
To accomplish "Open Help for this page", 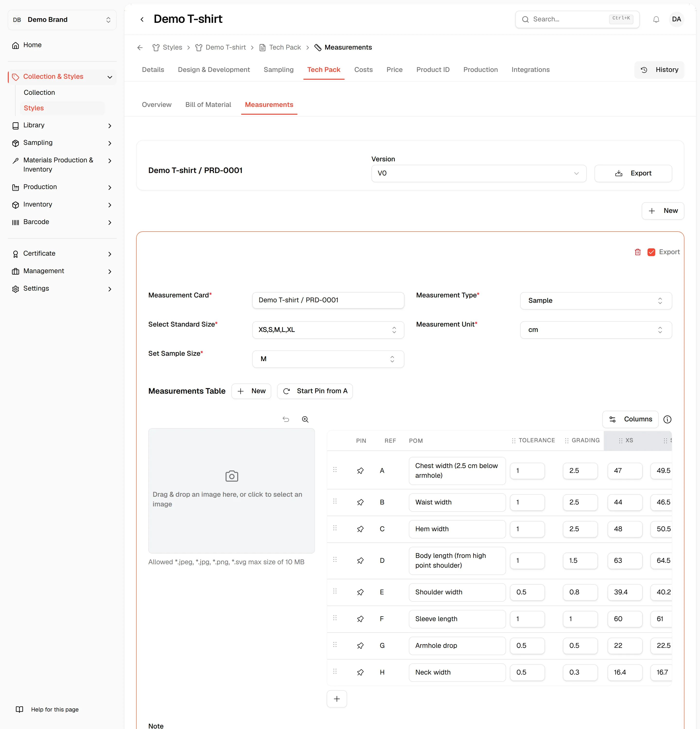I will [x=47, y=709].
